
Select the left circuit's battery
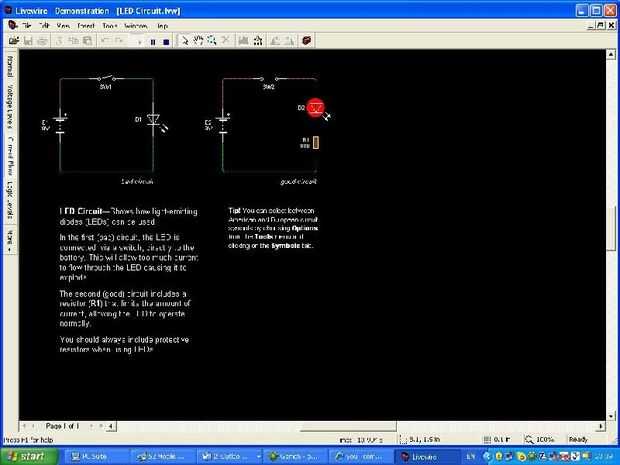(60, 125)
